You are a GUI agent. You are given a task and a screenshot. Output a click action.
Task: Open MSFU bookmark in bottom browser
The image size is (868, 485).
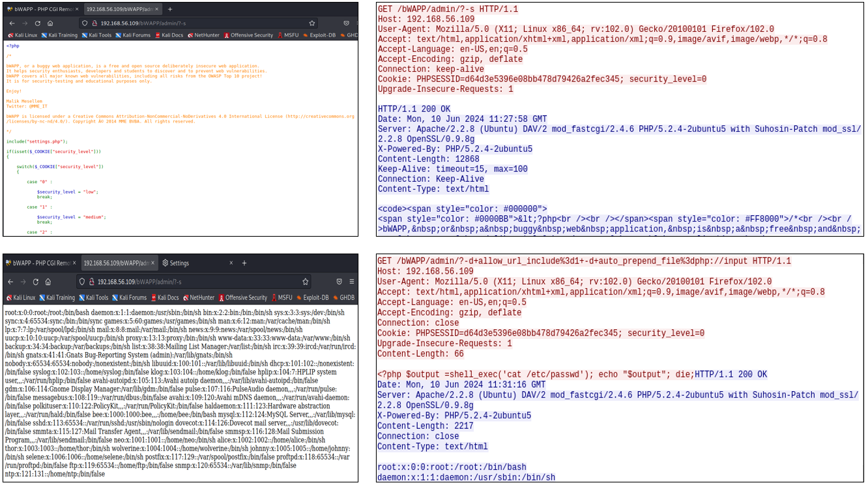[x=282, y=297]
